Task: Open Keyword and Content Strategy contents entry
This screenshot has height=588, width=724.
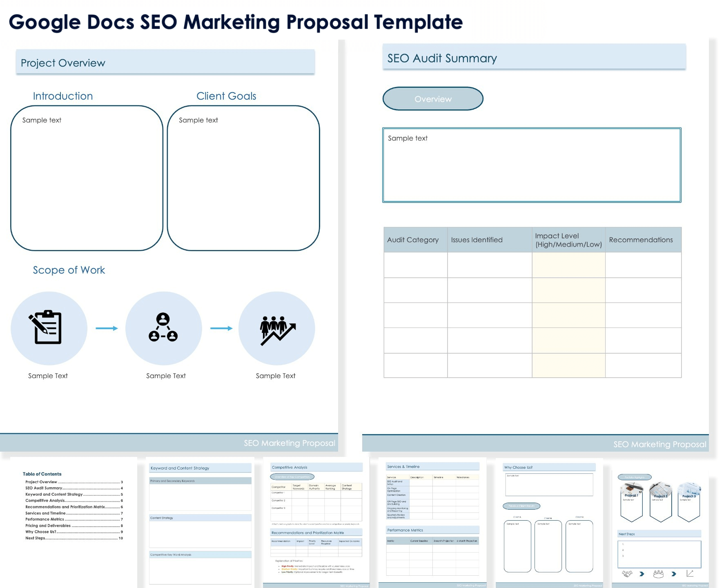Action: pyautogui.click(x=74, y=494)
